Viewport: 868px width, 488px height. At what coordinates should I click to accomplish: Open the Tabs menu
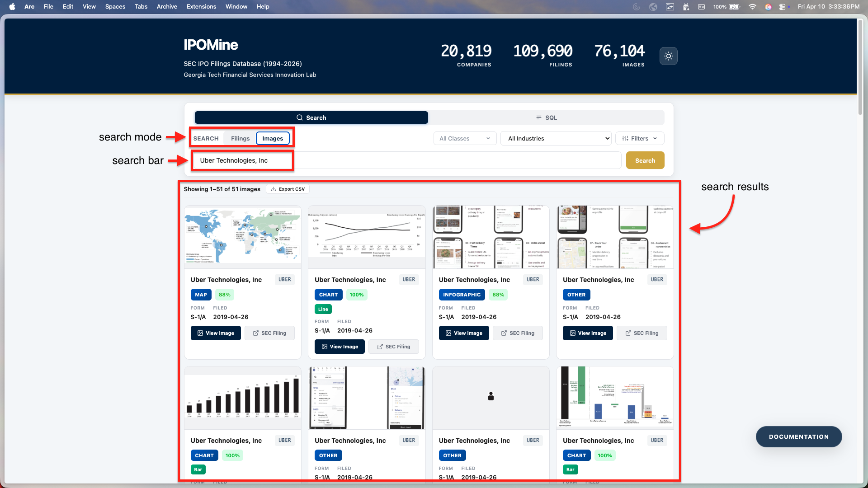pyautogui.click(x=141, y=6)
